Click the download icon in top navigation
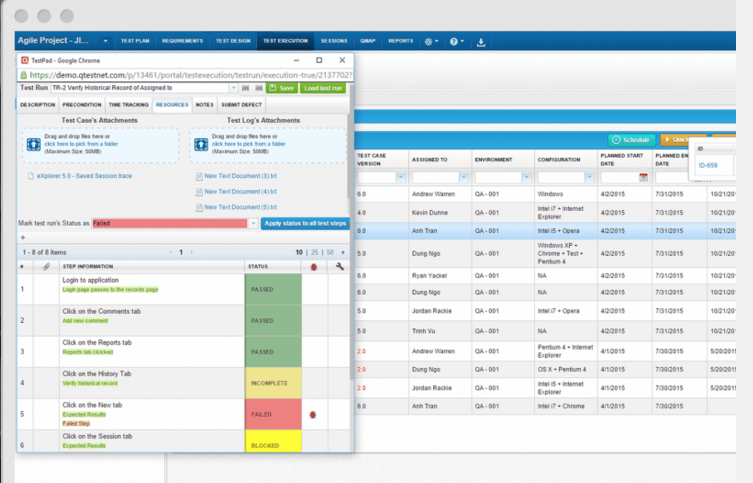This screenshot has height=483, width=753. (481, 42)
